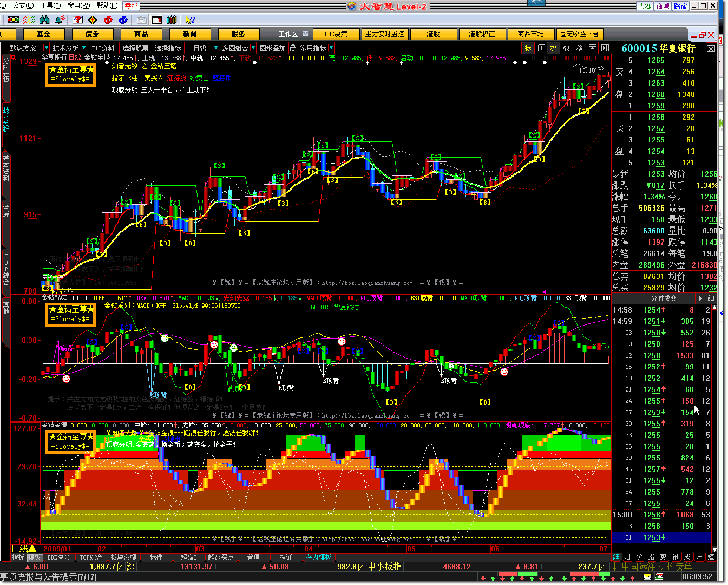Close the 600015 华夏银行 info panel X
Image resolution: width=728 pixels, height=585 pixels.
click(x=711, y=48)
